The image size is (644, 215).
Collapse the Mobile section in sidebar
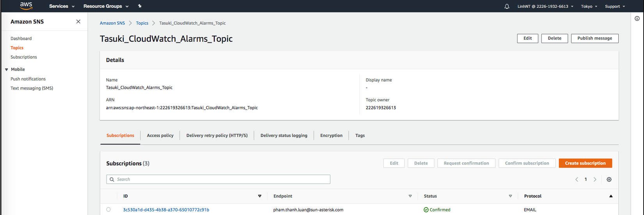(x=7, y=70)
